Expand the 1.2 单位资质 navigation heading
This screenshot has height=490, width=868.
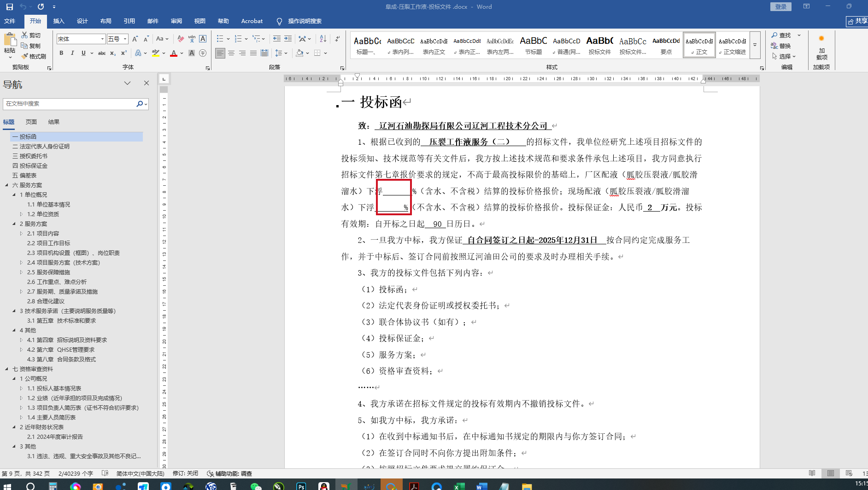pyautogui.click(x=21, y=214)
